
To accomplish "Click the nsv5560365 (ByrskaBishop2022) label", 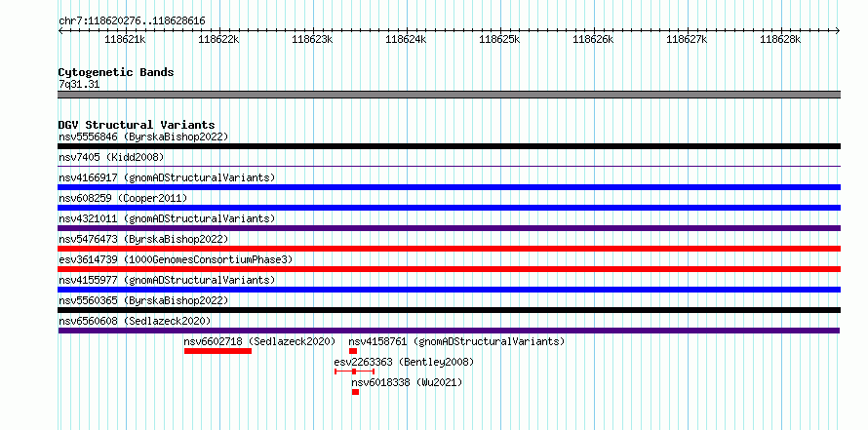I will pos(143,300).
